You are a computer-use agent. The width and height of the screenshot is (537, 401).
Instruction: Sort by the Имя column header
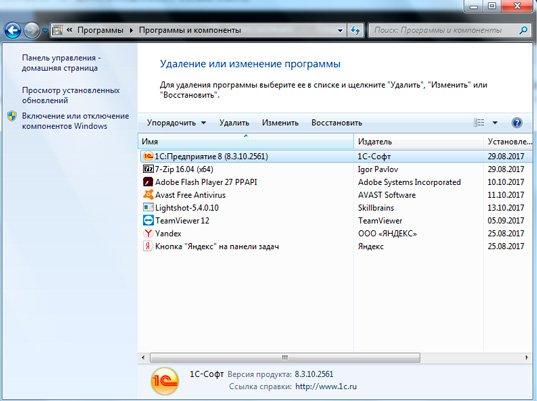[246, 141]
